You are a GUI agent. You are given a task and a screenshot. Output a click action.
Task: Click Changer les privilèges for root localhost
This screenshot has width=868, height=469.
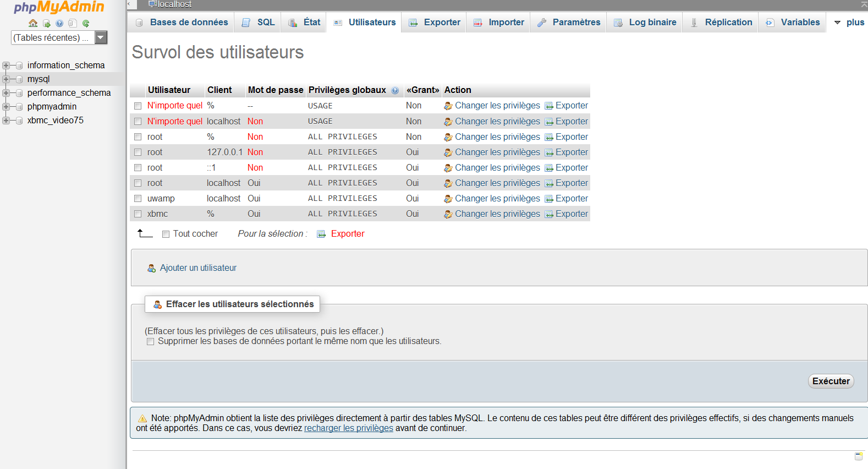pos(497,183)
